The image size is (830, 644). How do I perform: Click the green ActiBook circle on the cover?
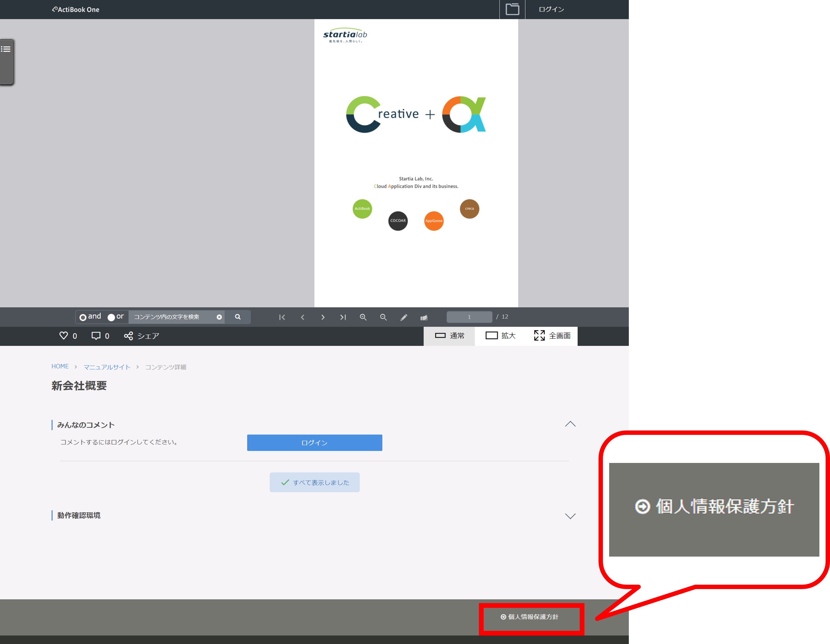click(362, 209)
